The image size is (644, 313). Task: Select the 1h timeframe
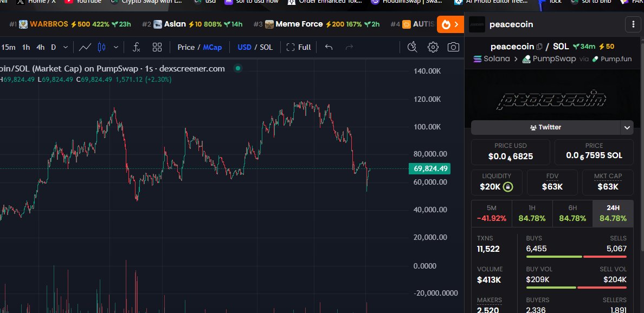click(x=26, y=47)
